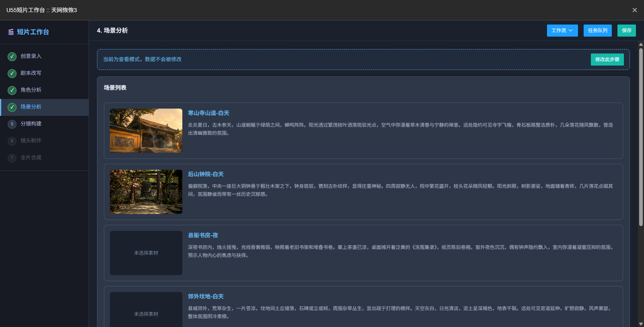Select the disabled 全片合成 step

coord(44,158)
